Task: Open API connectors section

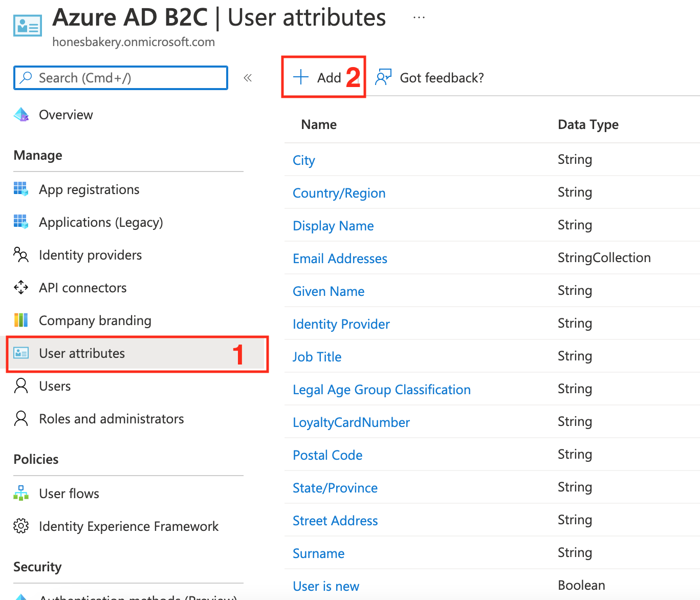Action: pos(83,288)
